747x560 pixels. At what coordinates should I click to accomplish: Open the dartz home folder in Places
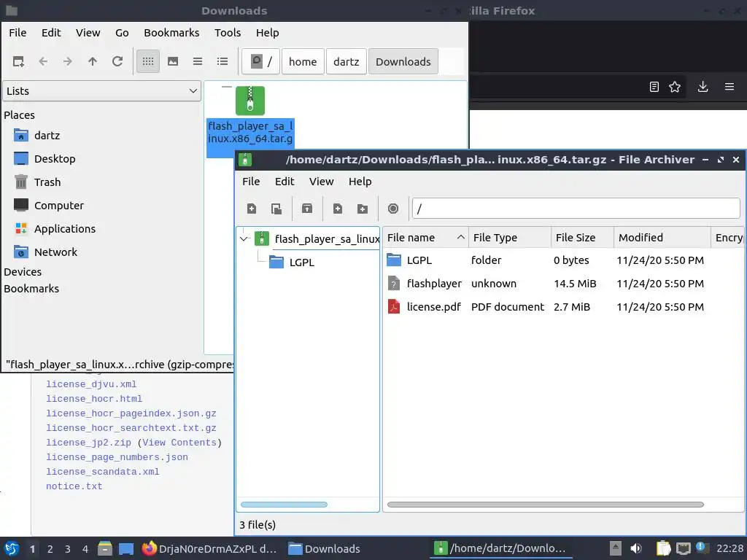tap(47, 136)
